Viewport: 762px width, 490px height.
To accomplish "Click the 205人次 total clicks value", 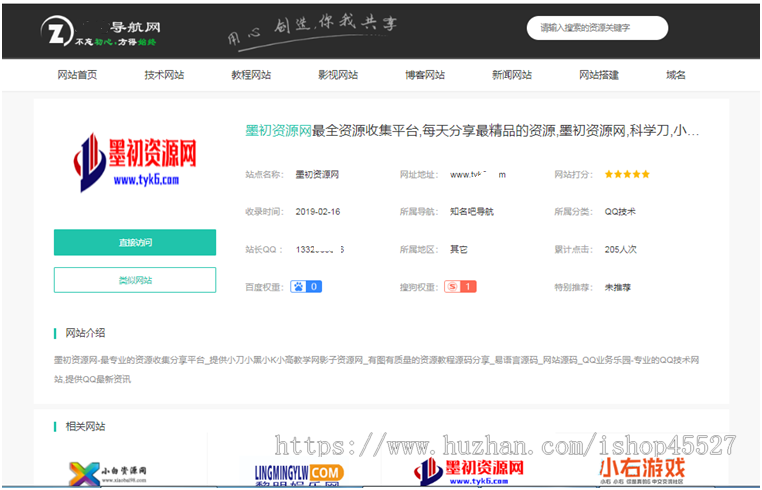I will (x=621, y=249).
